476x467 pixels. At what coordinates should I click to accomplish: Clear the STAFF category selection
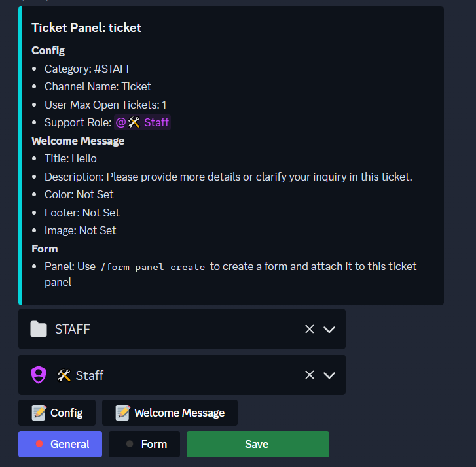coord(310,329)
